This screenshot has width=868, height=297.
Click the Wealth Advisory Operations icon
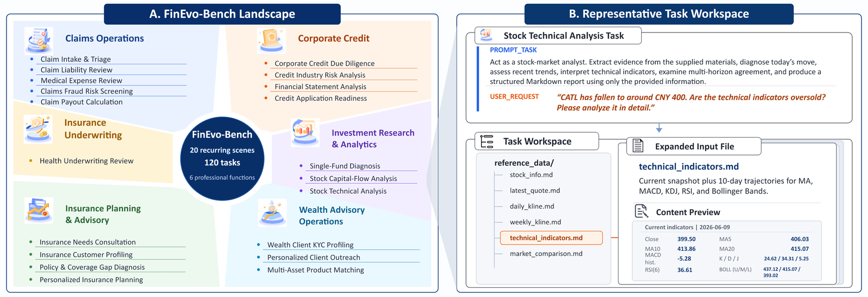[272, 212]
